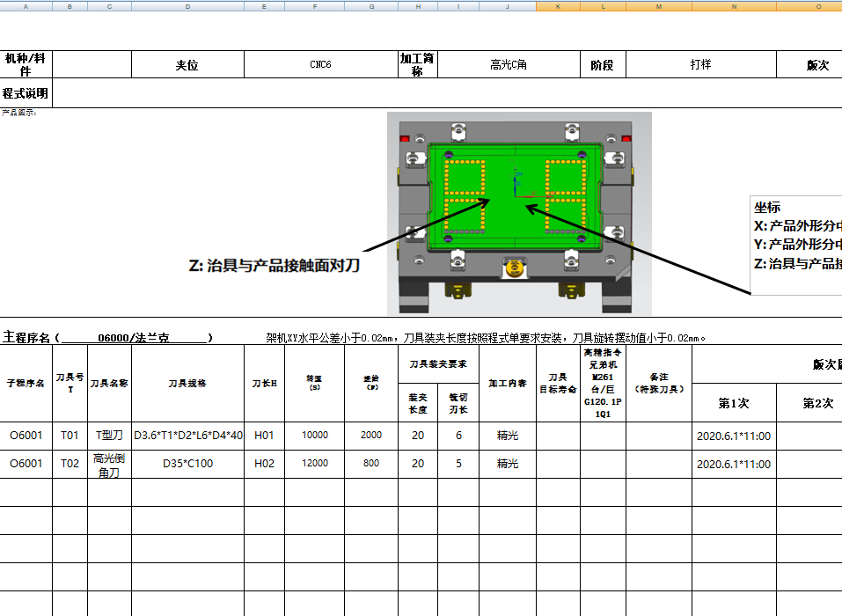Select the 打样 阶段 cell
Image resolution: width=842 pixels, height=616 pixels.
(700, 63)
